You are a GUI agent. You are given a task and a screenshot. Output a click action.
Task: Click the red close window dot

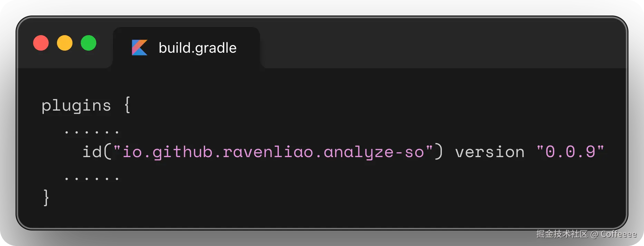click(41, 43)
